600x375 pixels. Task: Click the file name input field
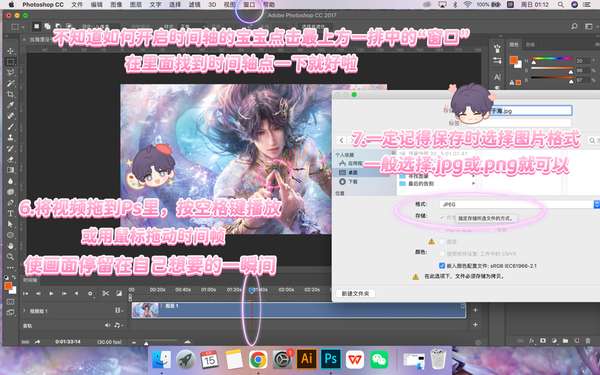tap(532, 111)
